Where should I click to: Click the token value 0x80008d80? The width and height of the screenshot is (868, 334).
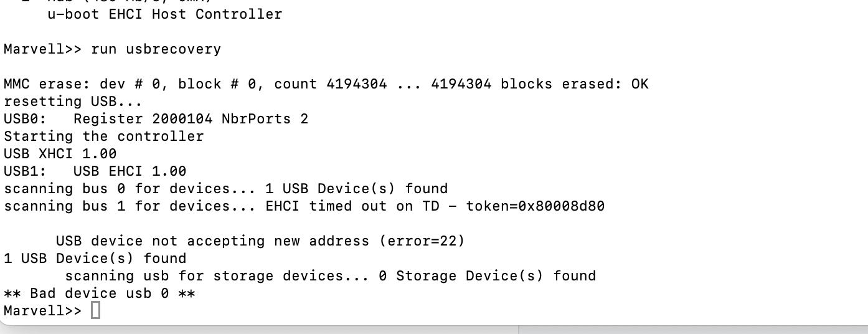[535, 206]
